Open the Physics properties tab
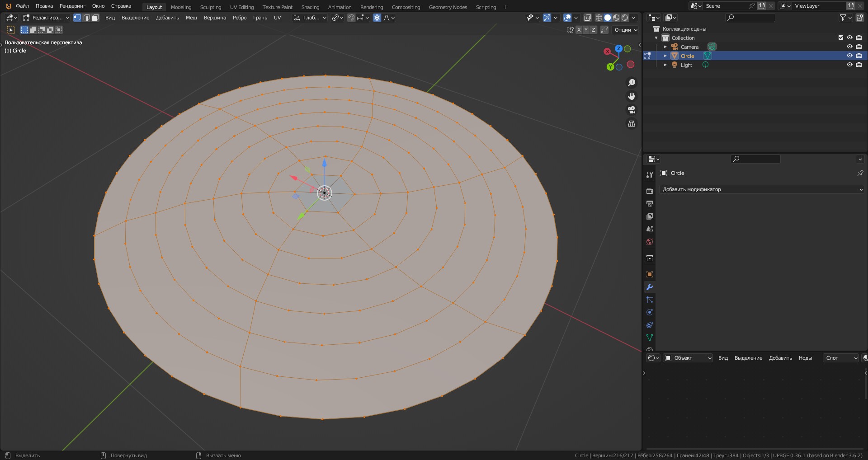 (x=650, y=312)
